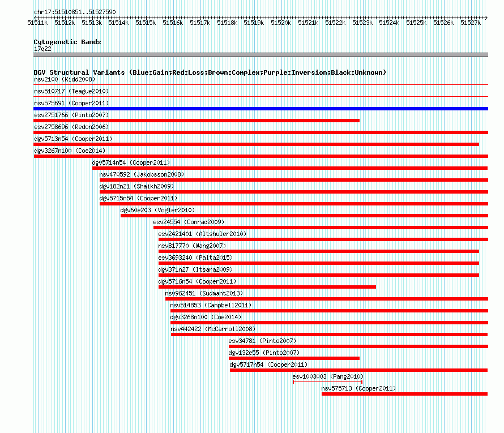
Task: Select dgv182n21 (Shaikh2009) variant label
Action: (x=136, y=186)
